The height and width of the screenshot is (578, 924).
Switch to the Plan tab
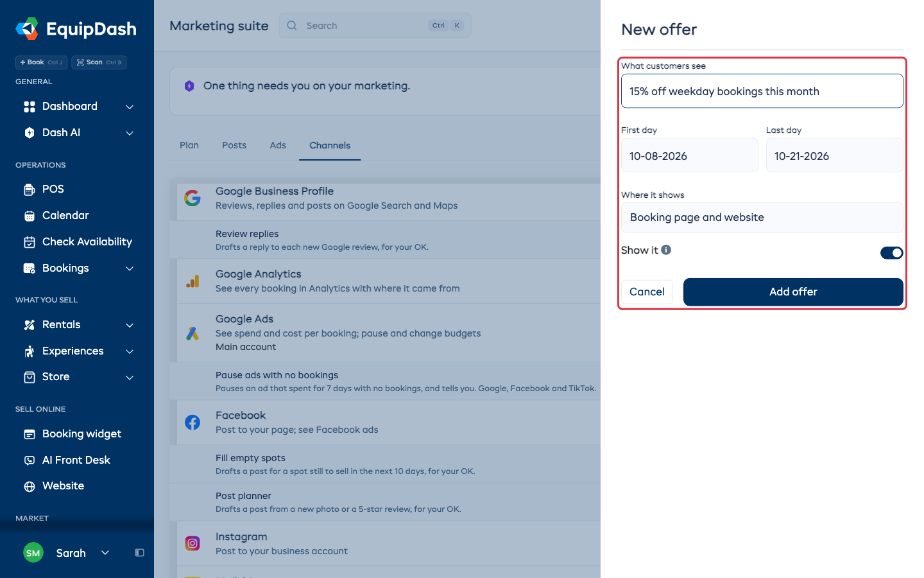coord(189,145)
